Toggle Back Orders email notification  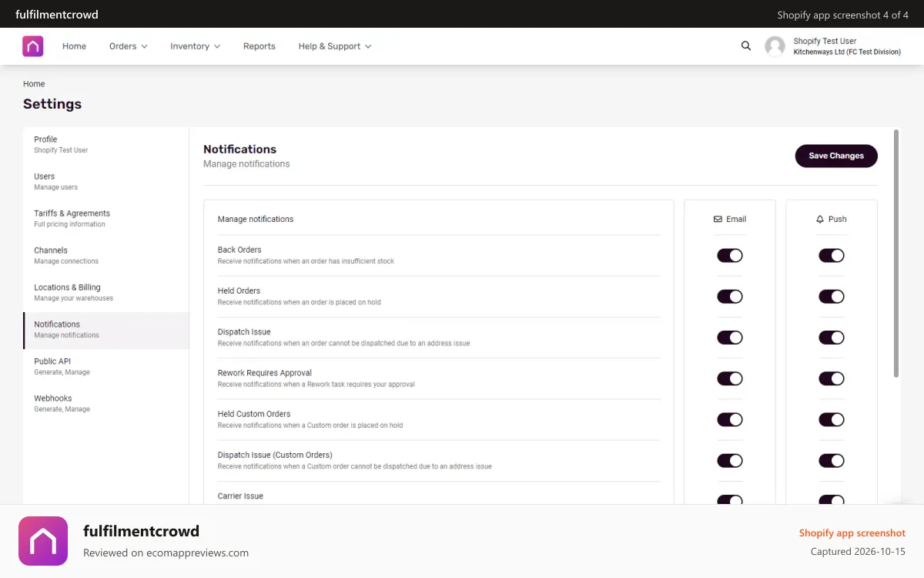coord(730,255)
